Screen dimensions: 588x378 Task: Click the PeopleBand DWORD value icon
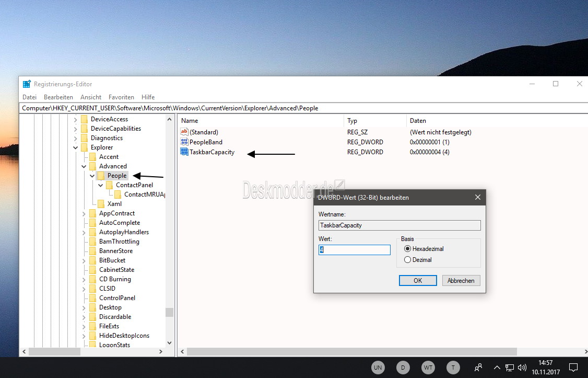[184, 142]
